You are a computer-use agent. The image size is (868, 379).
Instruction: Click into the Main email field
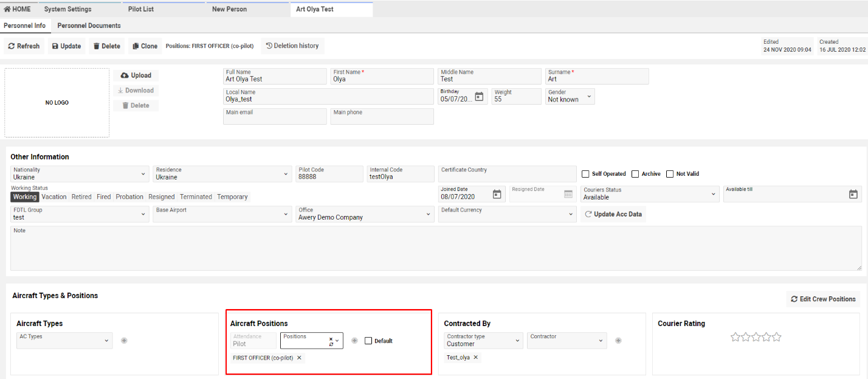[x=275, y=117]
